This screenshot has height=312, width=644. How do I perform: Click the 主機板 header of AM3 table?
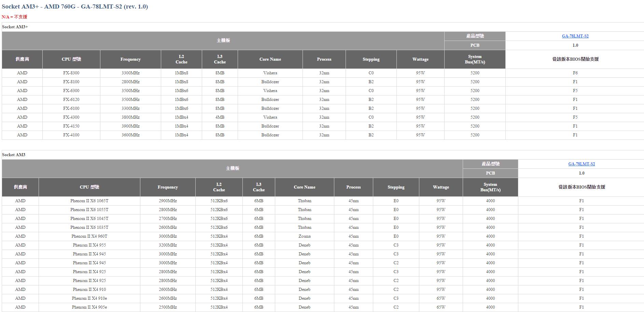(x=232, y=168)
